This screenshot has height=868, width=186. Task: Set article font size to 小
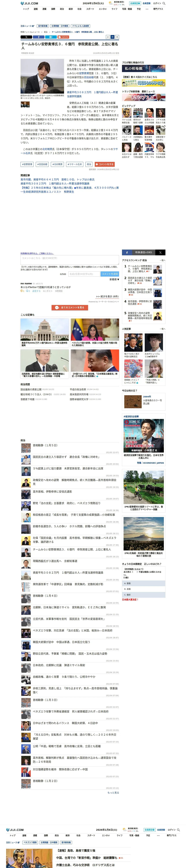coord(108,37)
